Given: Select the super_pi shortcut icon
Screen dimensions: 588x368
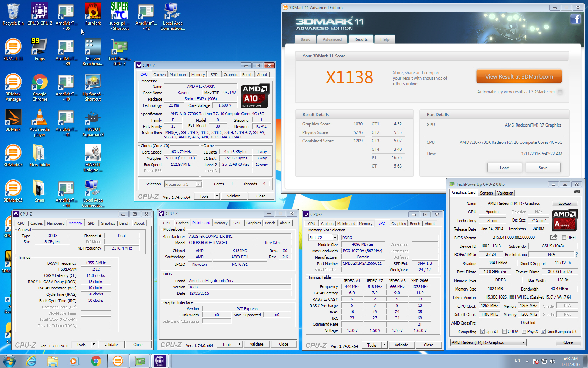Looking at the screenshot, I should point(120,16).
